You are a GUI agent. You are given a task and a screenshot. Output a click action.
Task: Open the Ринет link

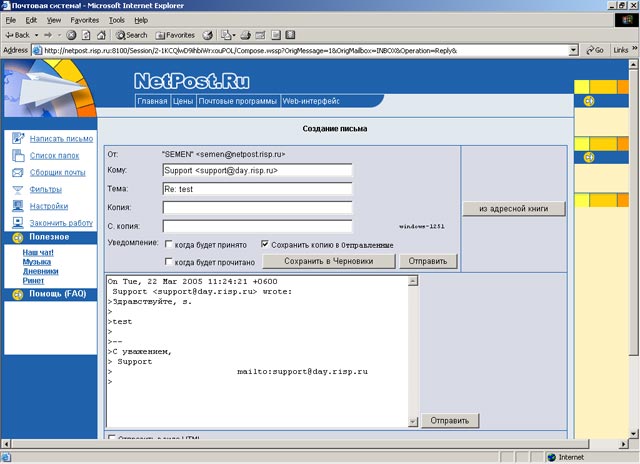(x=33, y=281)
